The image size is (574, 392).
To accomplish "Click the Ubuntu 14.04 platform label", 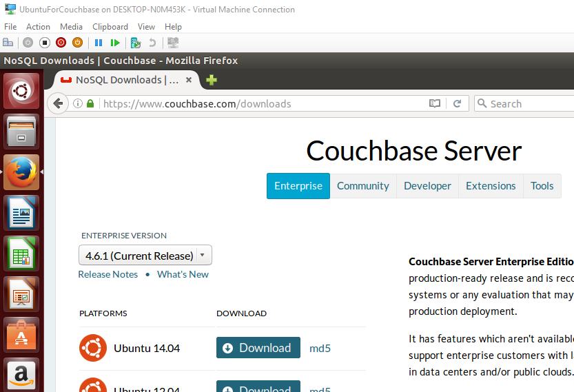I will tap(147, 348).
